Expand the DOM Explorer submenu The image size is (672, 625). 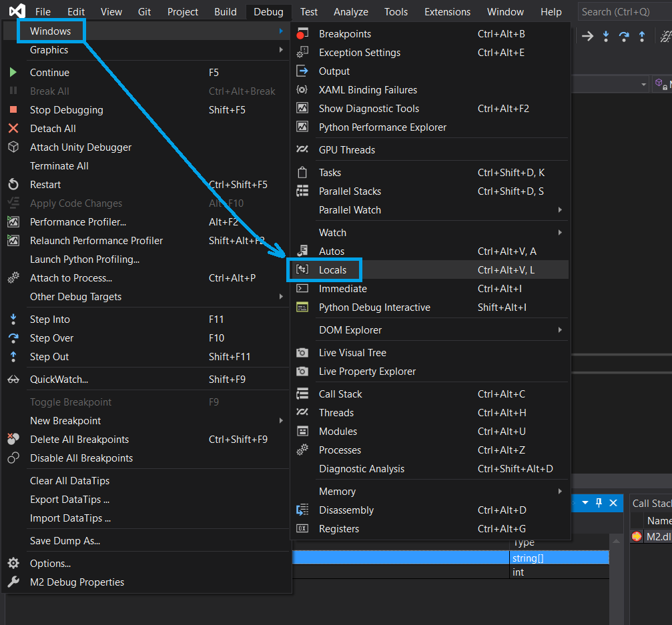pyautogui.click(x=560, y=330)
